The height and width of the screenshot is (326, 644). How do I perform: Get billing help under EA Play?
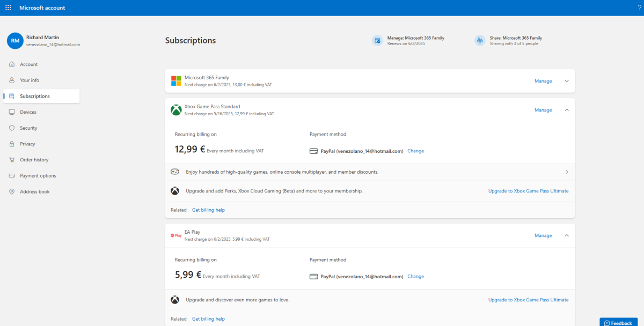[208, 319]
